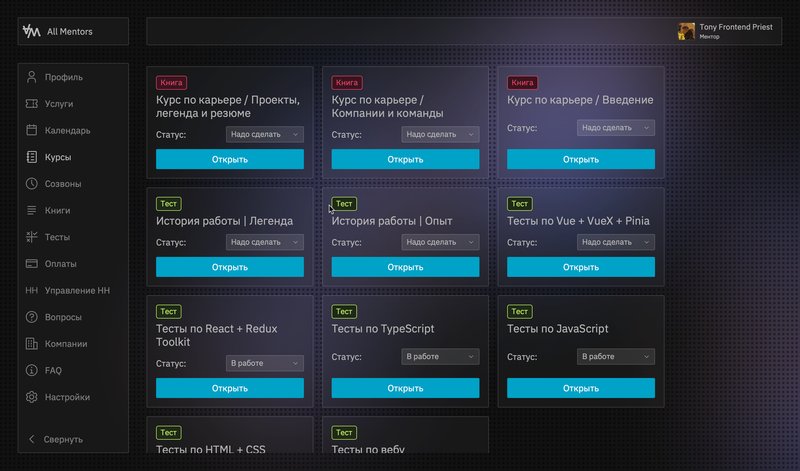The width and height of the screenshot is (800, 471).
Task: Change status of Тесты по JavaScript
Action: (x=616, y=356)
